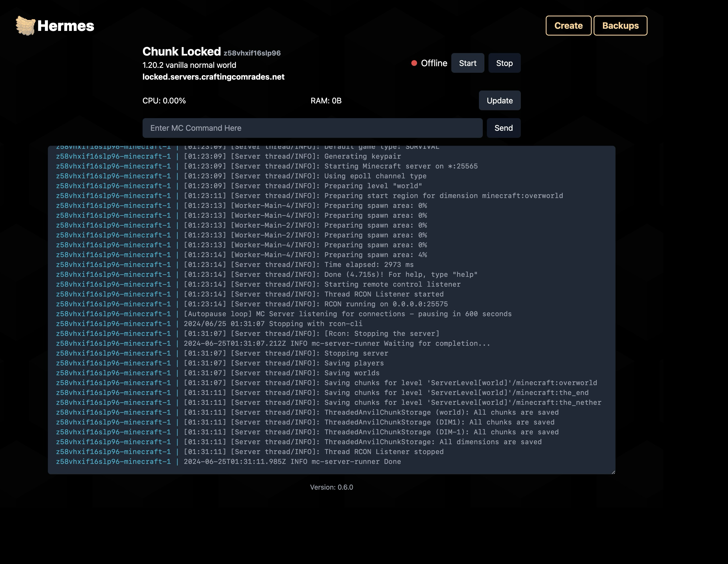The width and height of the screenshot is (728, 564).
Task: Select the server address locked.servers.craftingcomrades.net
Action: [213, 77]
